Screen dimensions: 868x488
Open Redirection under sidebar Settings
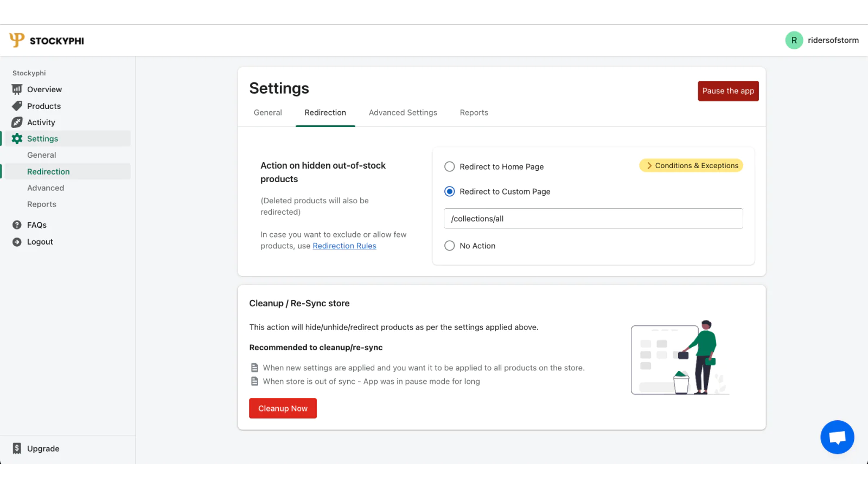tap(48, 172)
